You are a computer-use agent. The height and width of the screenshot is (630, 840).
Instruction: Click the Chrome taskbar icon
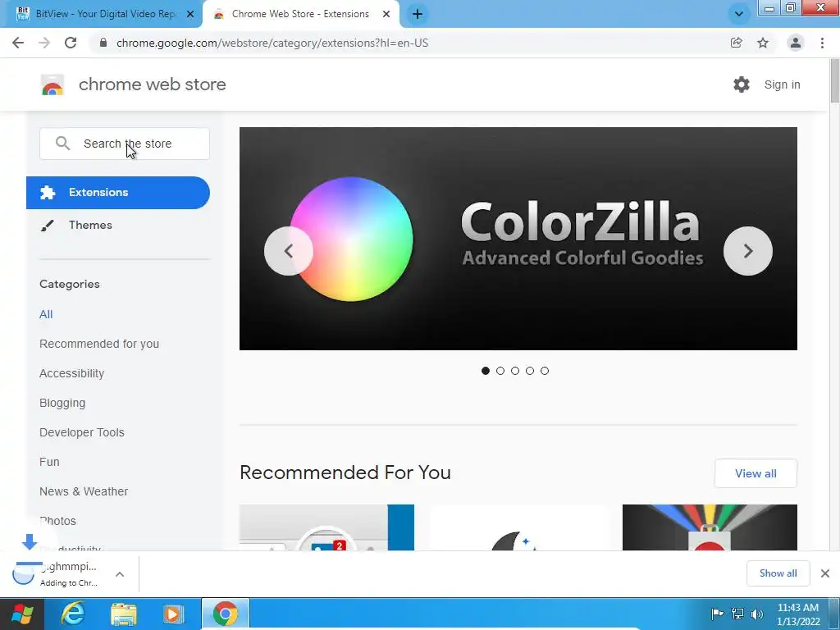[x=226, y=614]
